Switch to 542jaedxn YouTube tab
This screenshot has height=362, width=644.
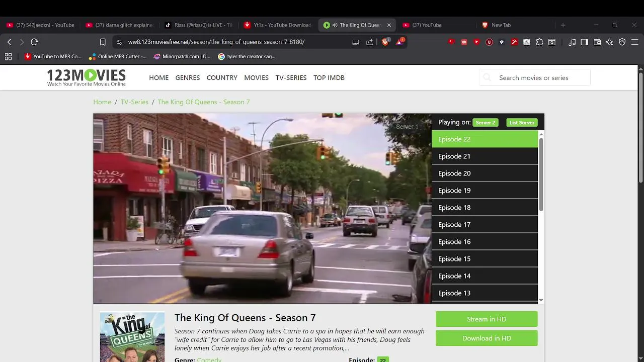(x=40, y=25)
